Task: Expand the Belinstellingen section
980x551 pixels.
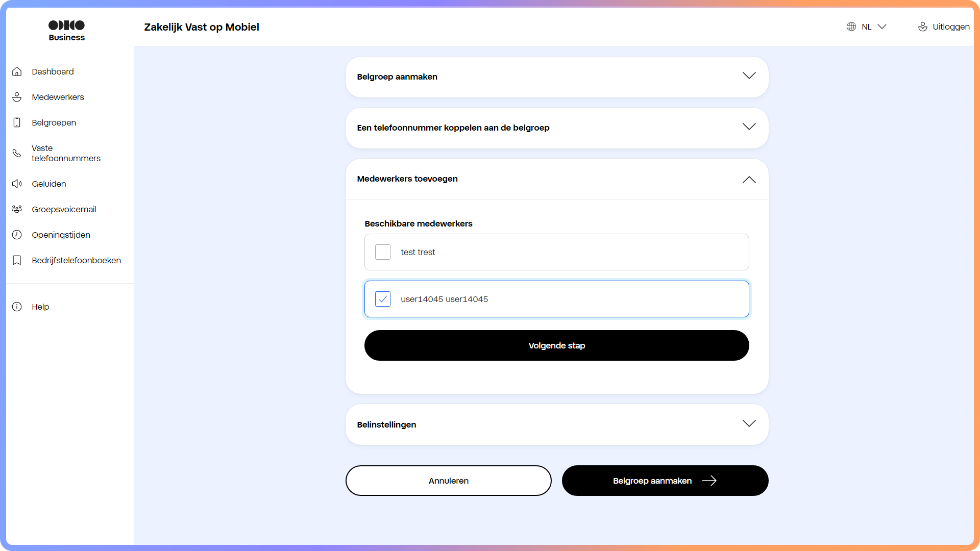Action: click(x=749, y=423)
